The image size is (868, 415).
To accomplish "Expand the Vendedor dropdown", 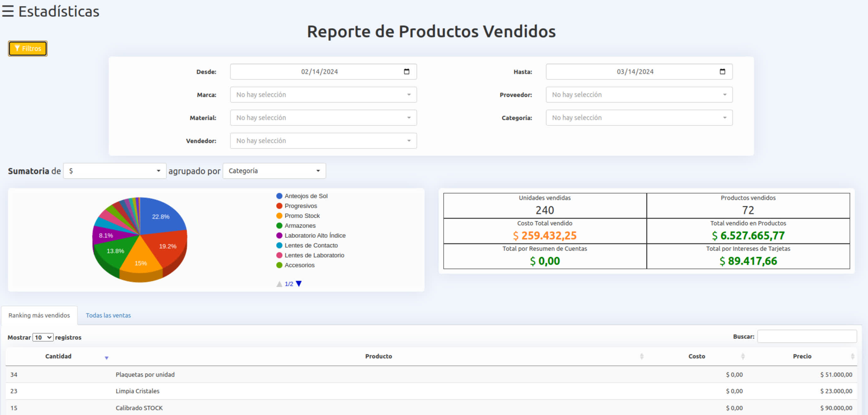I will coord(323,141).
